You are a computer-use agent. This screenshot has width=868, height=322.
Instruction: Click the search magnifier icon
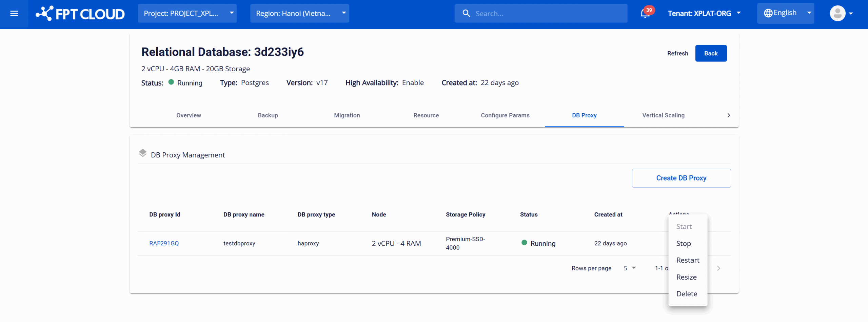point(466,14)
